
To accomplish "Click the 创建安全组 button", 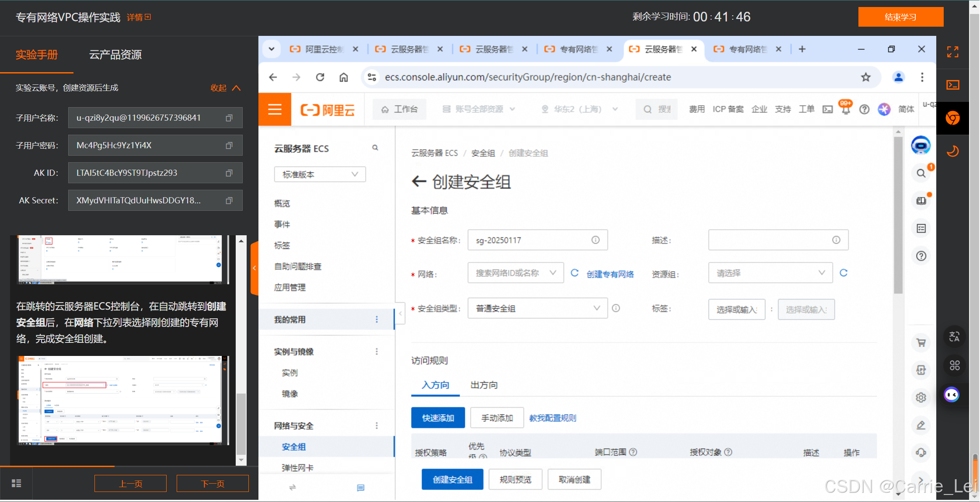I will pos(452,480).
